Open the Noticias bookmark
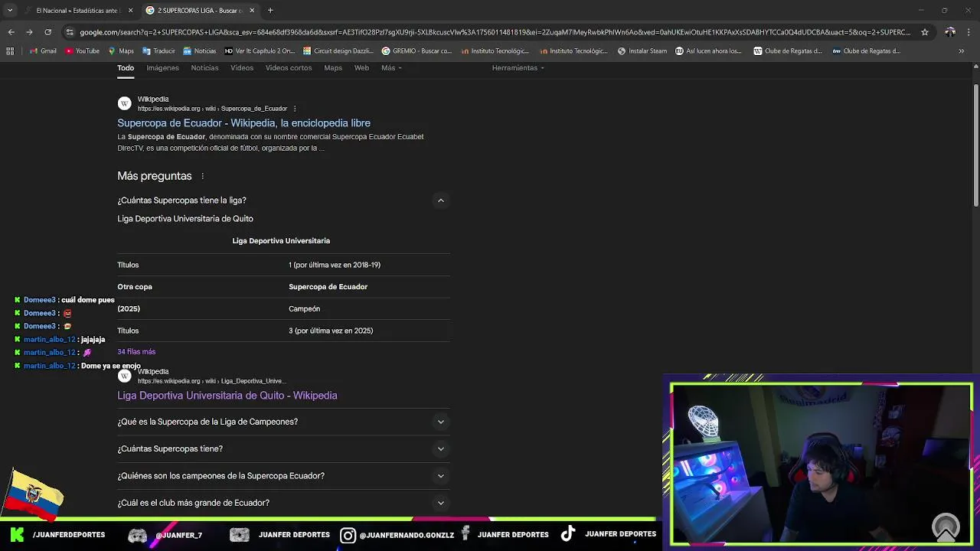Screen dimensions: 980x551 tap(199, 51)
